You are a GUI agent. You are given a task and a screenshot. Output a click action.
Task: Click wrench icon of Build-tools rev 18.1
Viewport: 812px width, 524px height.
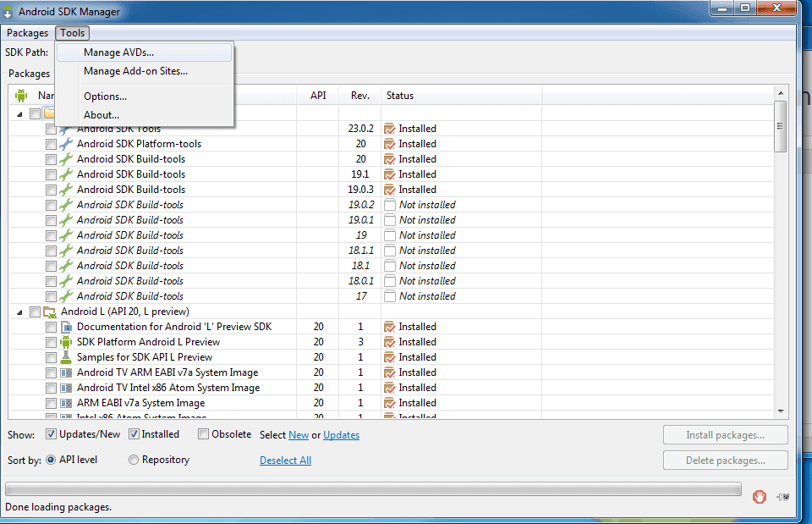click(x=66, y=266)
